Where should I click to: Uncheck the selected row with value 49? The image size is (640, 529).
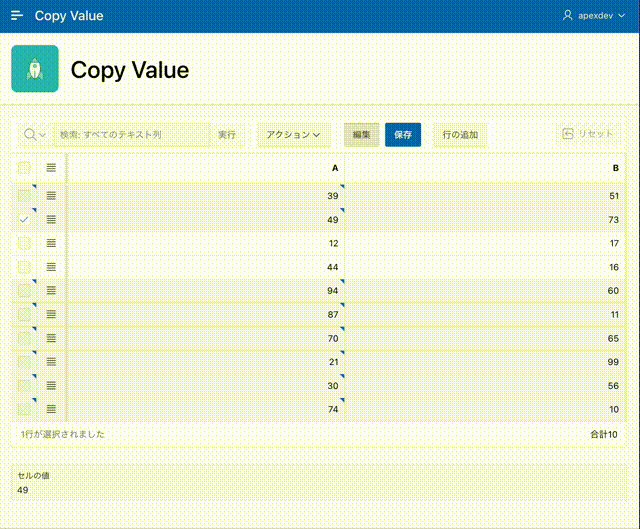24,220
